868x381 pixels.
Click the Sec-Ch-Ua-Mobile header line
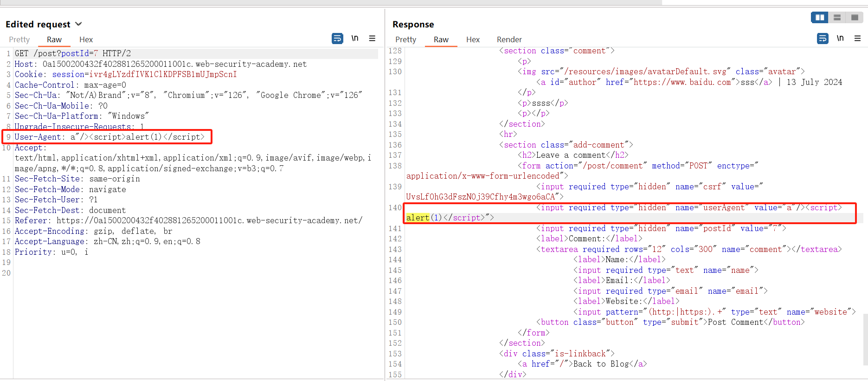pos(61,106)
